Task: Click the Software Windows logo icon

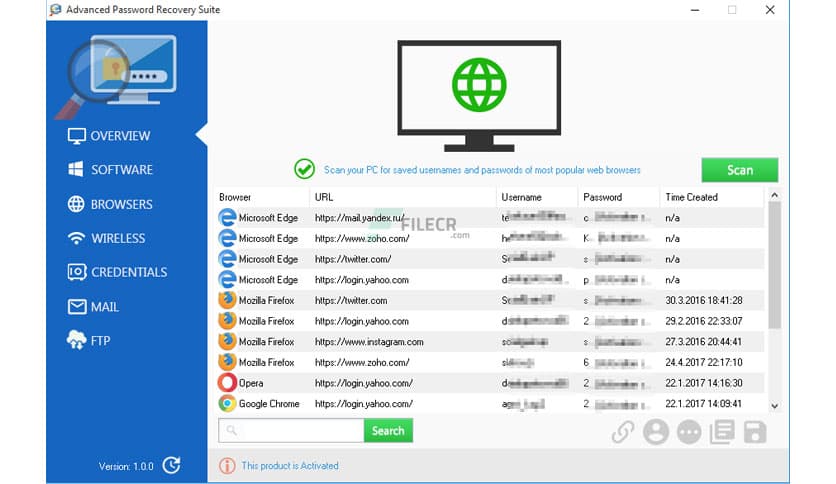Action: coord(76,170)
